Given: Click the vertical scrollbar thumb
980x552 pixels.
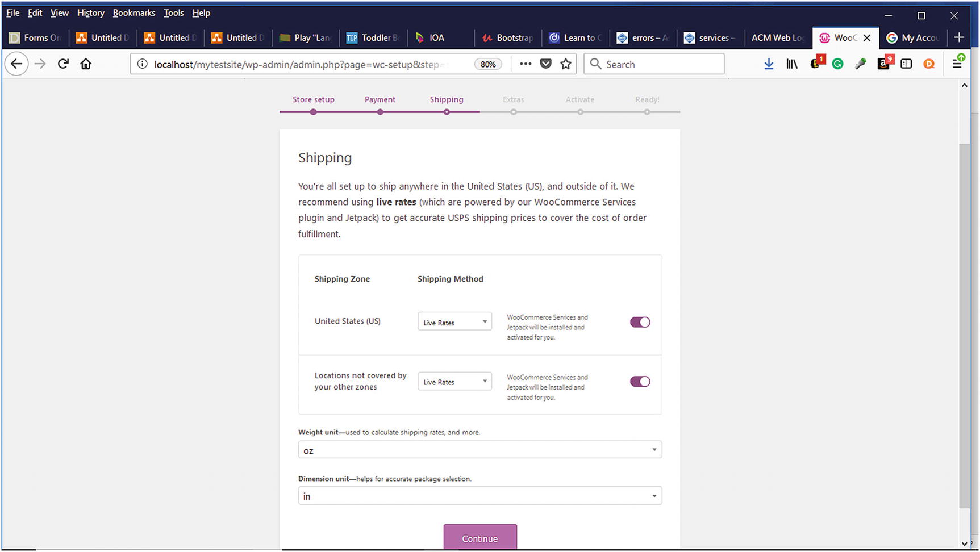Looking at the screenshot, I should (x=965, y=325).
